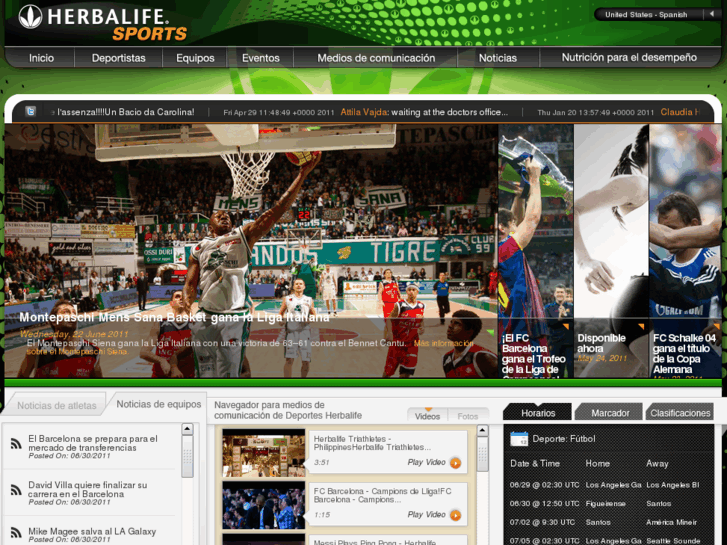This screenshot has height=545, width=727.
Task: Click the video list scrollbar up arrow
Action: [x=482, y=430]
